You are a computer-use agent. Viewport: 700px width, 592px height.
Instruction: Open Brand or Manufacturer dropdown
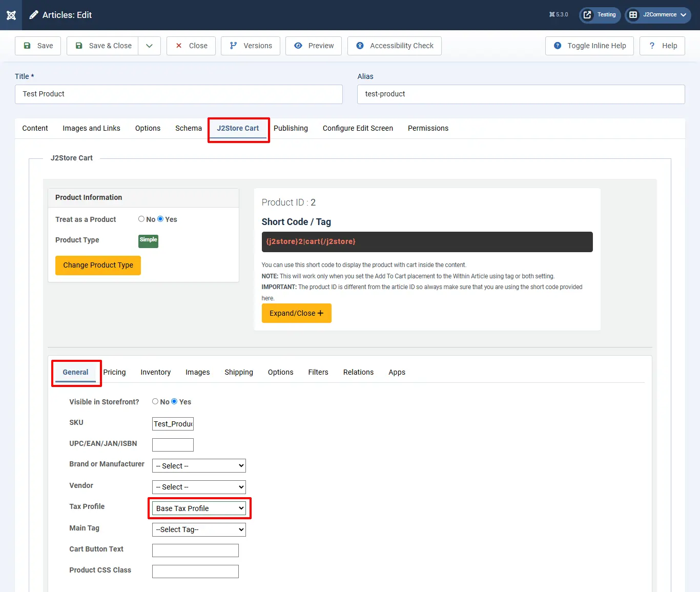tap(199, 466)
